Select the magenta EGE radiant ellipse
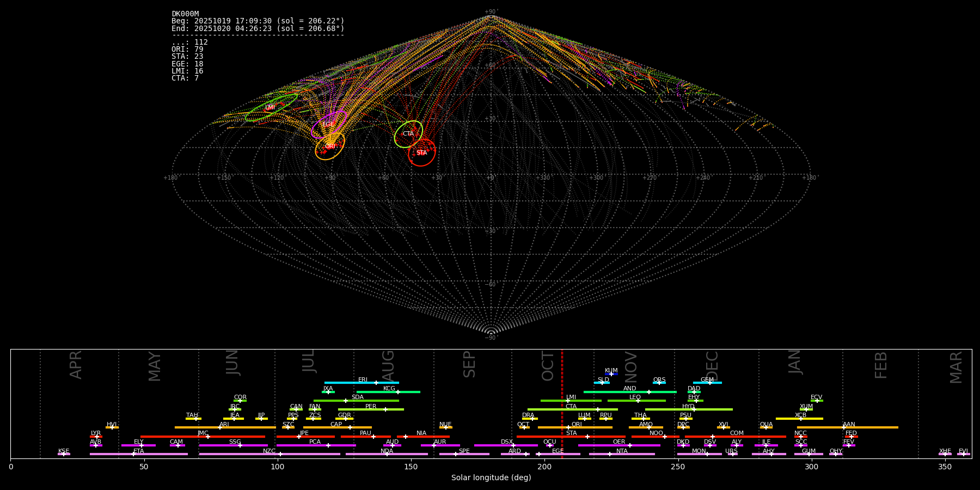The height and width of the screenshot is (490, 980). tap(328, 125)
